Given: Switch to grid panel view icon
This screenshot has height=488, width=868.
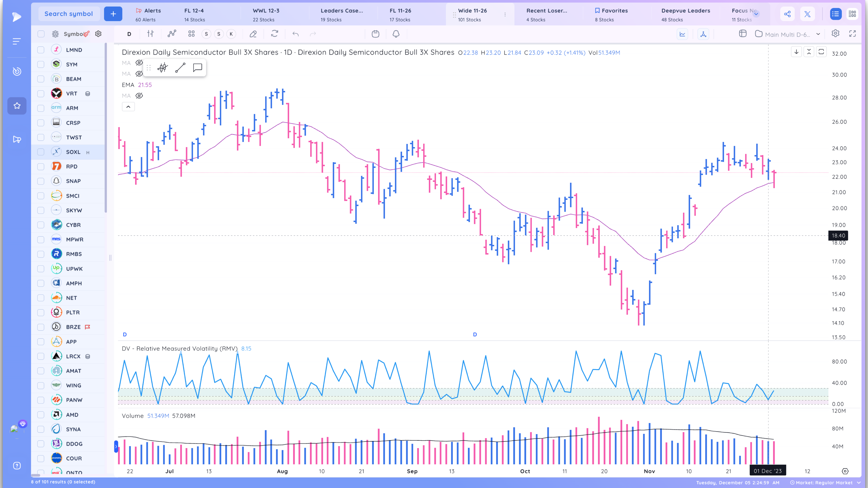Looking at the screenshot, I should click(x=852, y=14).
